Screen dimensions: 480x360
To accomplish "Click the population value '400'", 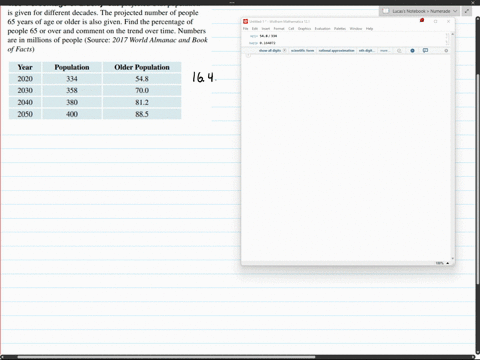I will pyautogui.click(x=72, y=114).
